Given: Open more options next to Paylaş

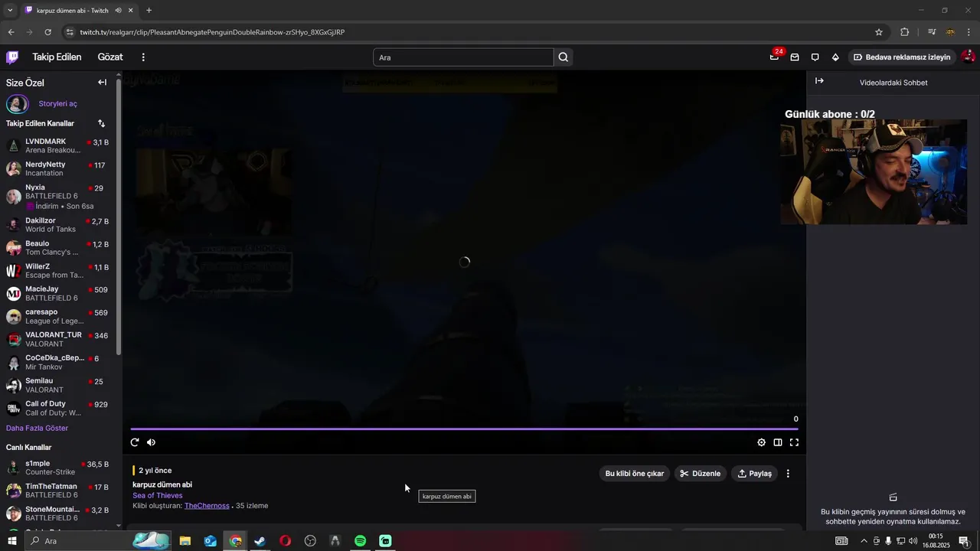Looking at the screenshot, I should point(788,474).
